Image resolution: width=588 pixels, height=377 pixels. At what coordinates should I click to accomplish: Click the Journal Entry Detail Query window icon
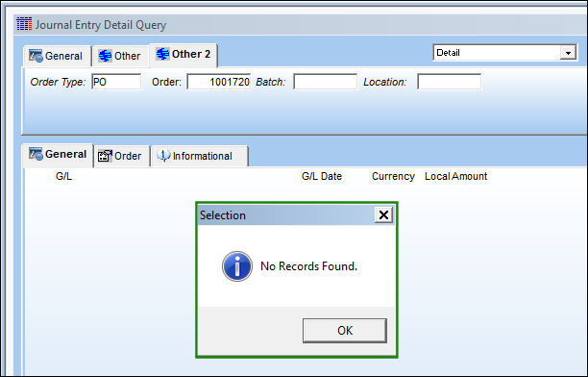[24, 24]
